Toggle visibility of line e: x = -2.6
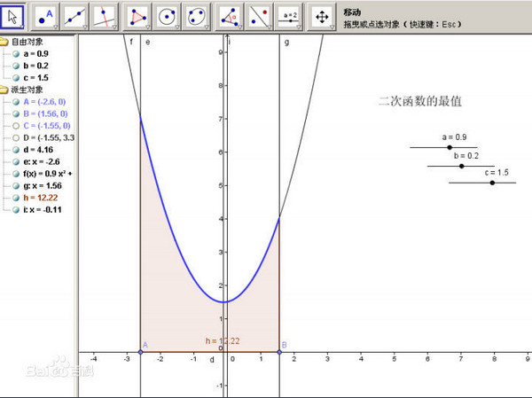532x398 pixels. click(x=16, y=162)
